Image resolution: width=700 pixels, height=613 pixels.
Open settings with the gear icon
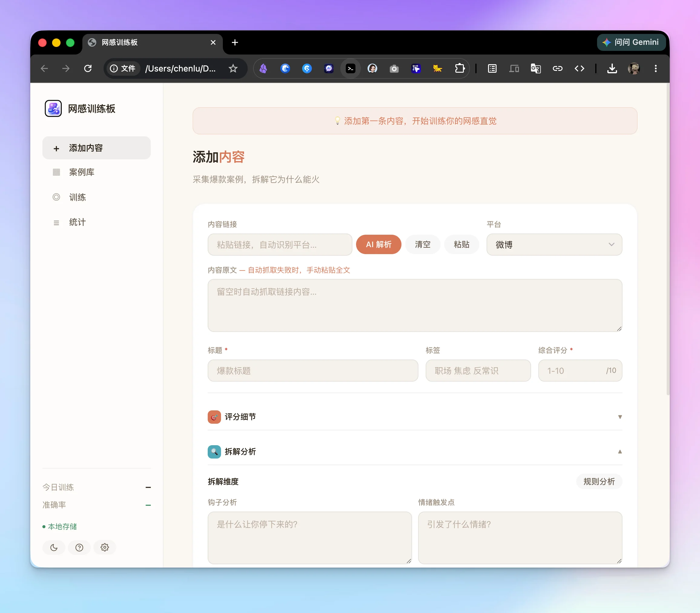(105, 547)
